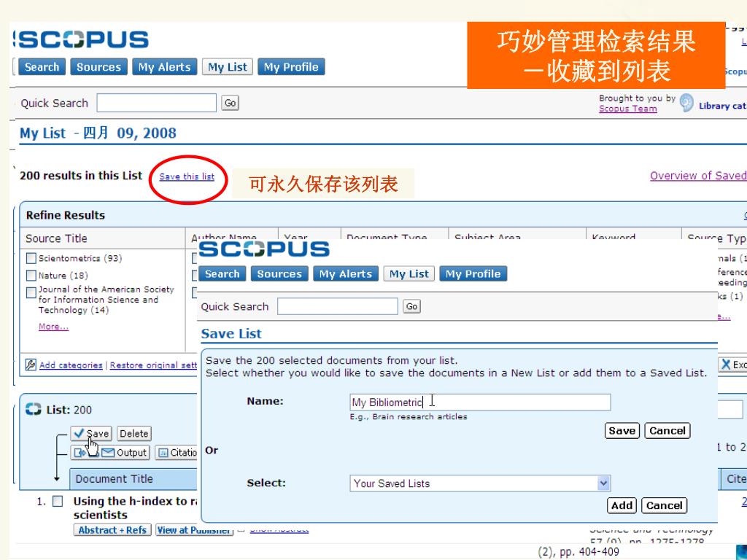Open Search tab on My List page
Screen dimensions: 747x560
(x=42, y=67)
